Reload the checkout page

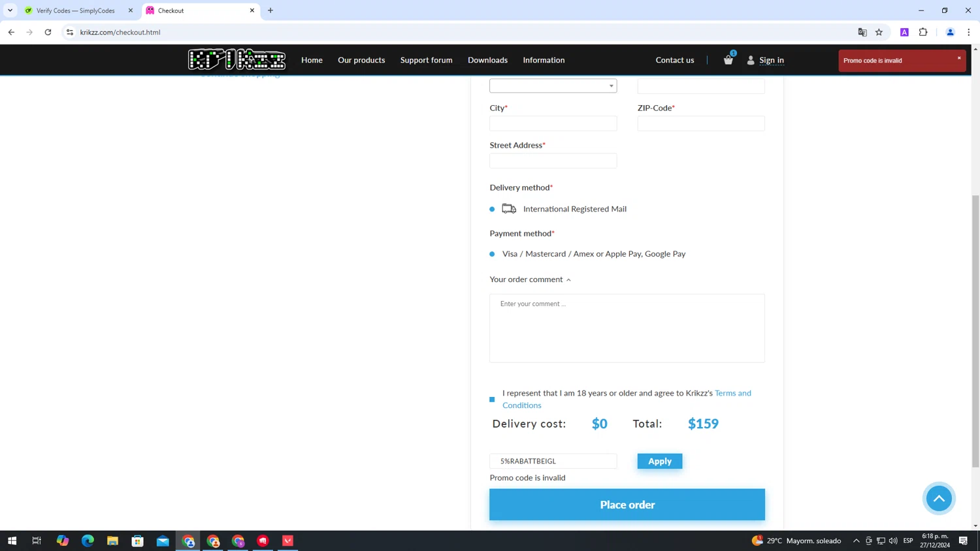[x=48, y=32]
